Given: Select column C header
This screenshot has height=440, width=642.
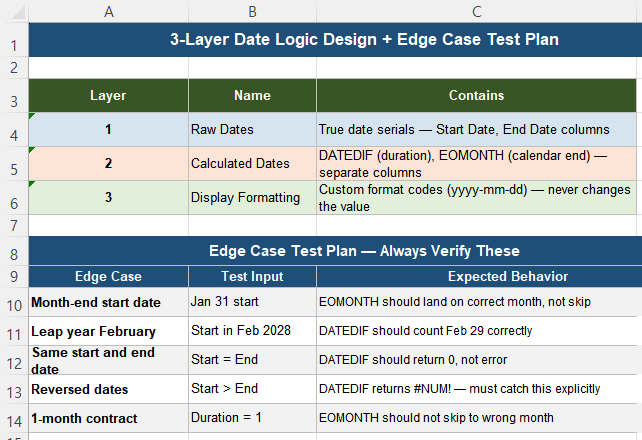Looking at the screenshot, I should point(477,11).
